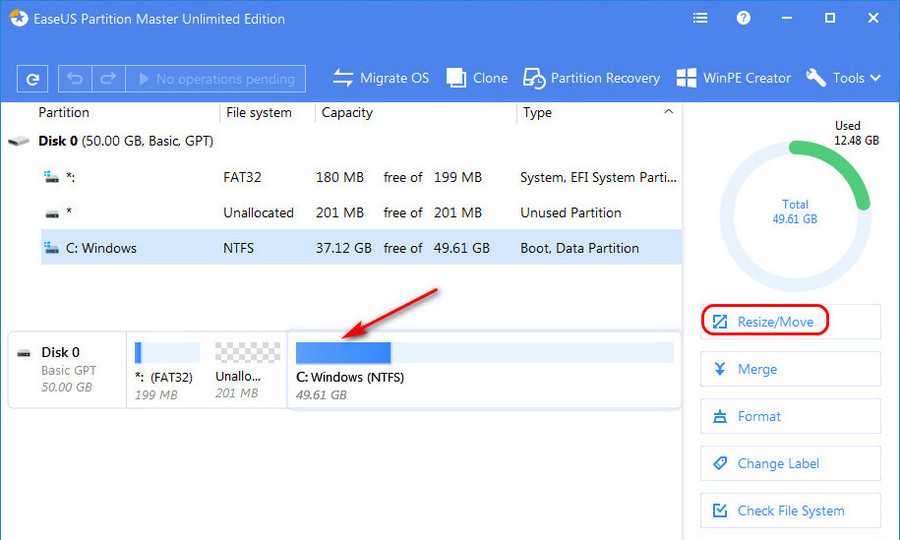Viewport: 900px width, 540px height.
Task: Collapse the column header chevron arrow
Action: pyautogui.click(x=668, y=112)
